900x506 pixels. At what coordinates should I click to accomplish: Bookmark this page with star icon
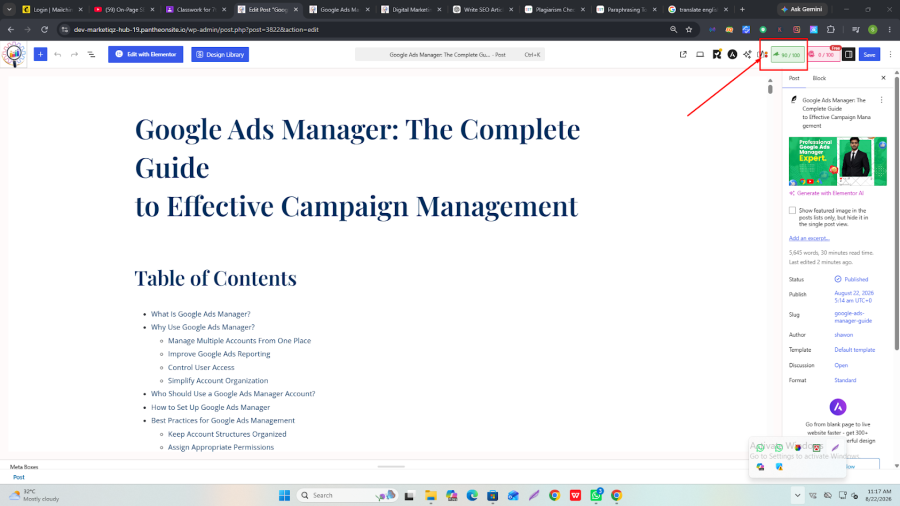pos(689,29)
